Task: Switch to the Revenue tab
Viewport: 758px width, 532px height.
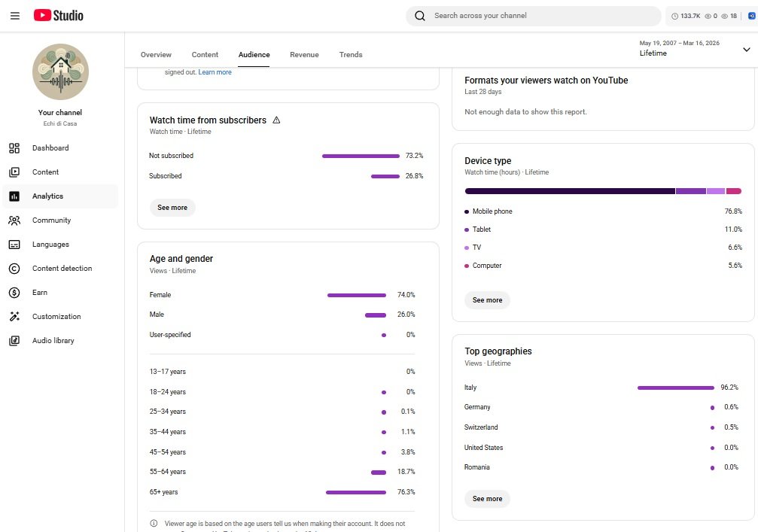Action: [x=304, y=55]
